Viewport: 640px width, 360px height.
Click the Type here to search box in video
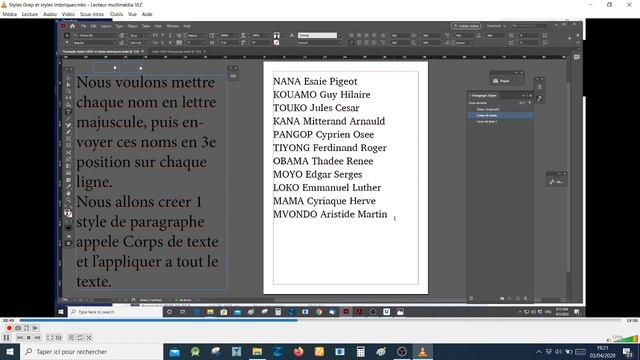click(115, 312)
